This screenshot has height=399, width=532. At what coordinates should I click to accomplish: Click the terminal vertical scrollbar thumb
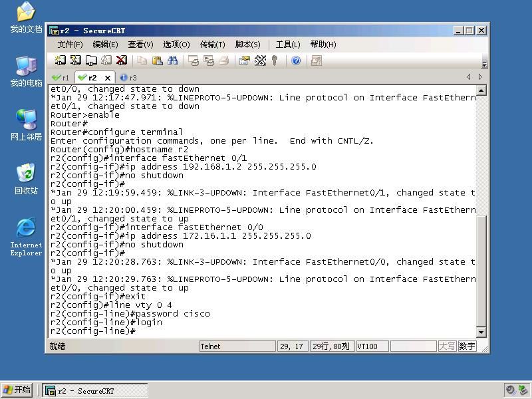(x=481, y=271)
